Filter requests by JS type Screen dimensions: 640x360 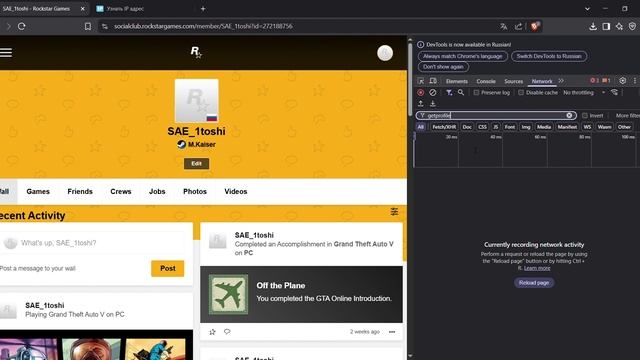click(x=496, y=127)
